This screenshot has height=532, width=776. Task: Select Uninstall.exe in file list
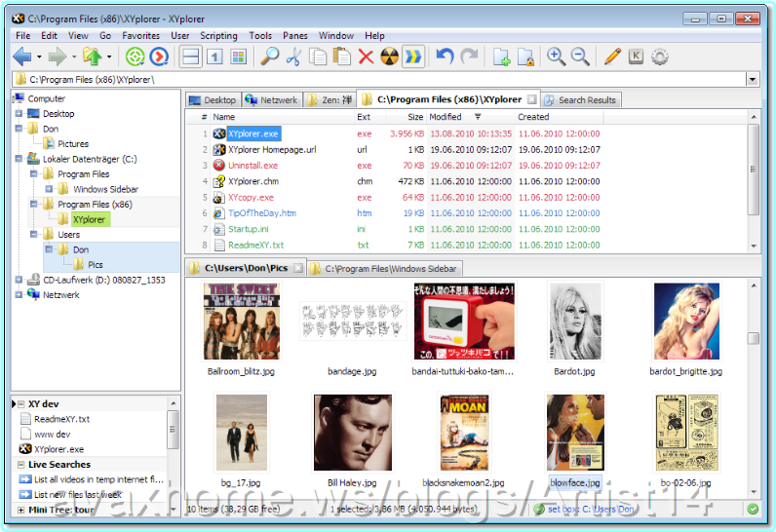coord(252,166)
